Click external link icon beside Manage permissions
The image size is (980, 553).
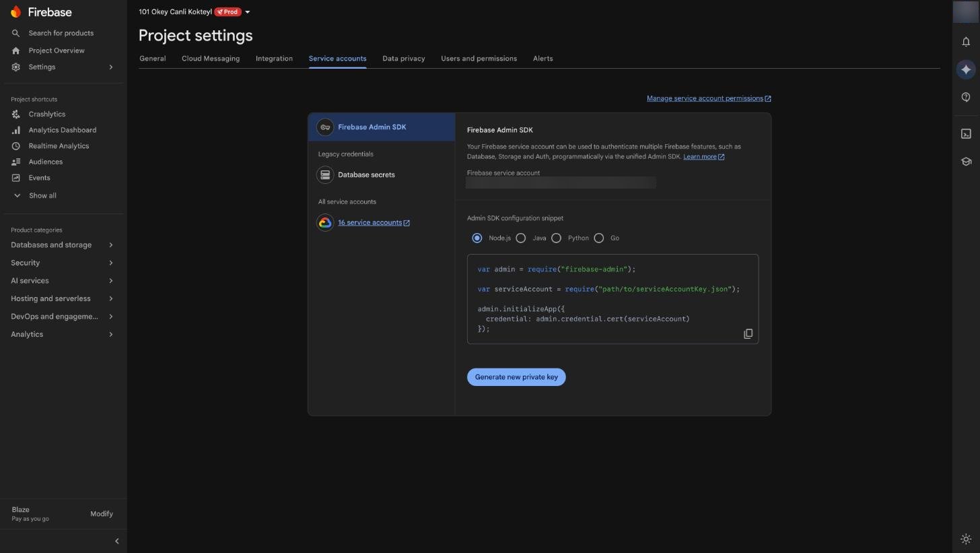coord(768,98)
